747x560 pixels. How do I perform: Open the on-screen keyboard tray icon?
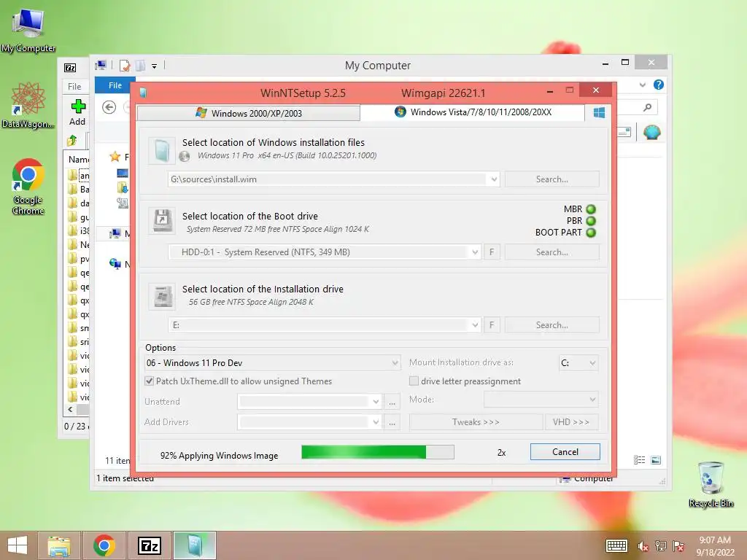coord(616,545)
